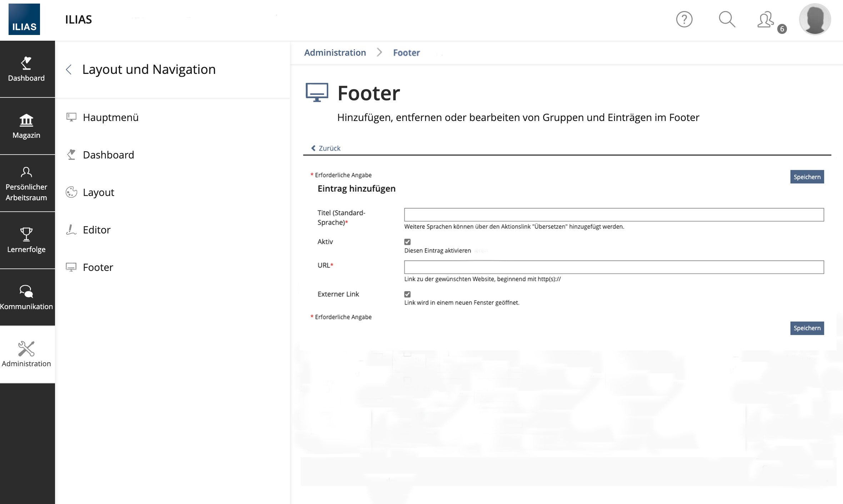Click the top Speichern button

click(807, 177)
